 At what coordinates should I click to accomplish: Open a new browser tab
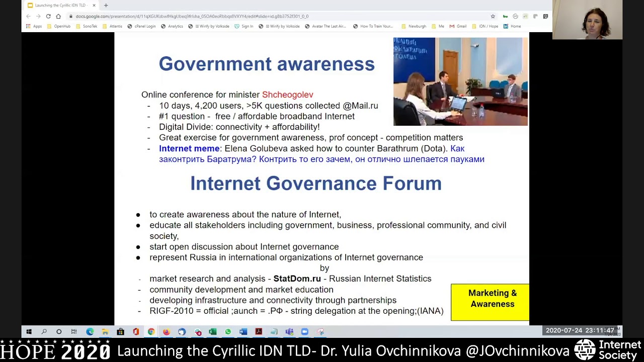pyautogui.click(x=106, y=5)
